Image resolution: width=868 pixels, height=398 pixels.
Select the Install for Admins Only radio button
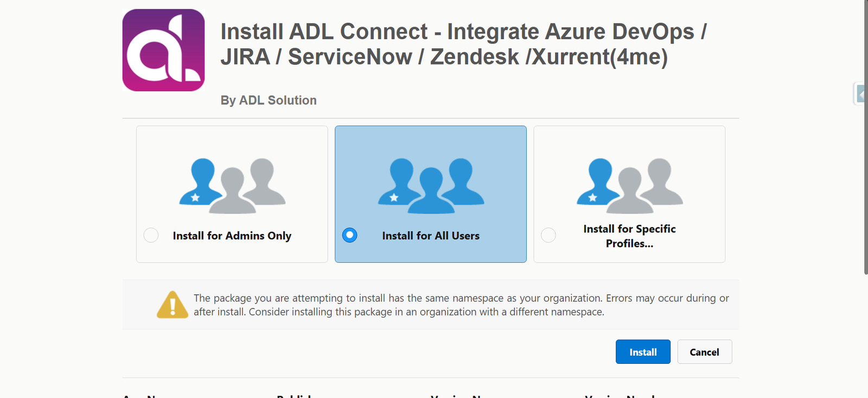click(x=151, y=235)
